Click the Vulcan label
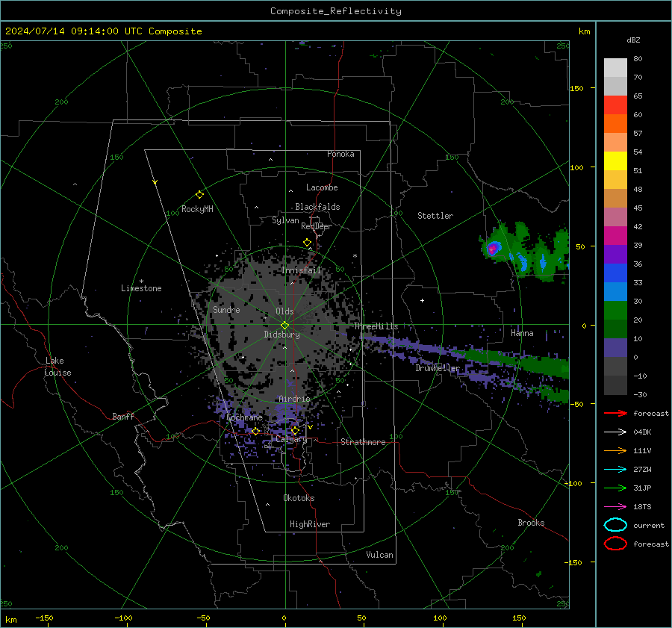Viewport: 672px width, 628px height. tap(379, 555)
